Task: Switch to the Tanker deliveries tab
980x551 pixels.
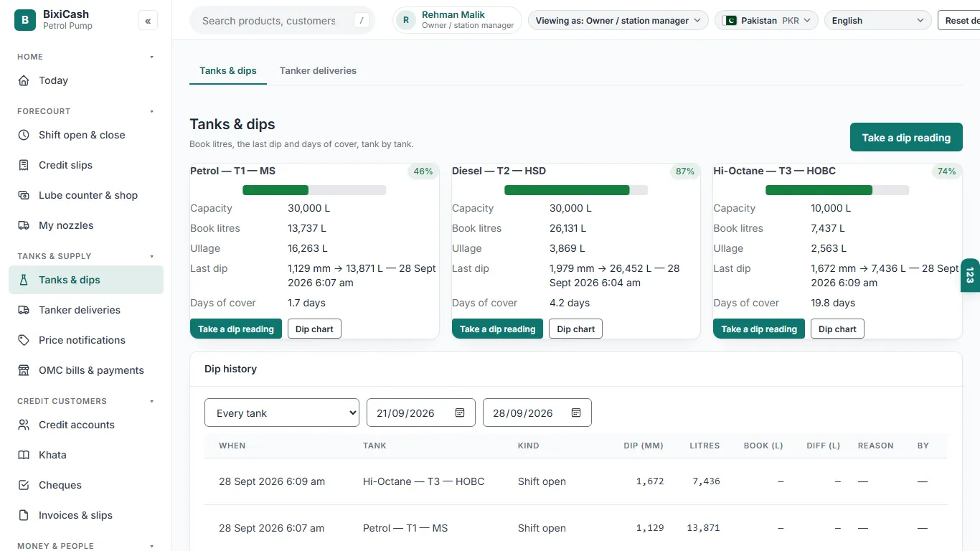Action: pos(318,70)
